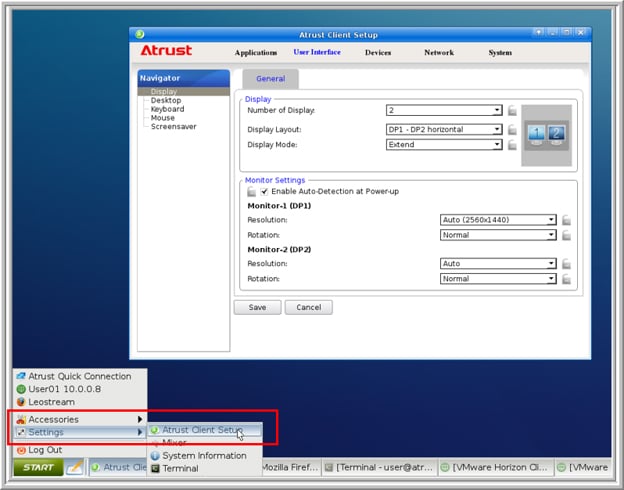
Task: Toggle Enable Auto-Detection at Power-up checkbox
Action: click(264, 191)
